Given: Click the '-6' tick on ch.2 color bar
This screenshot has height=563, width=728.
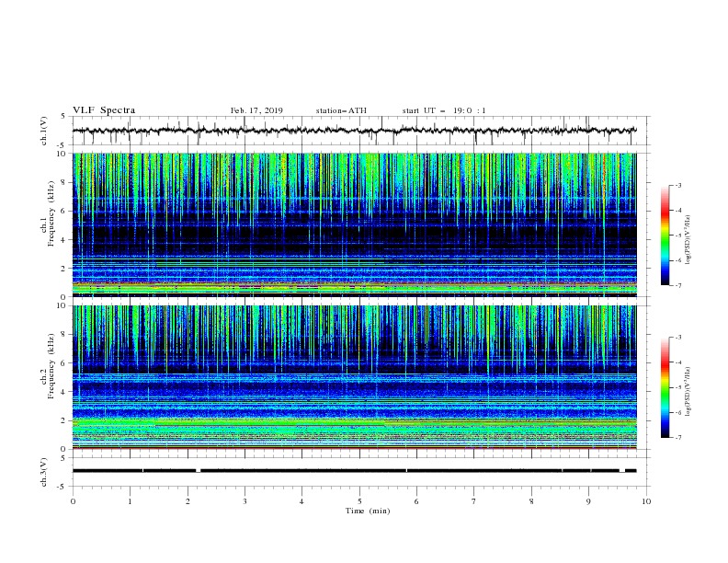Looking at the screenshot, I should click(x=677, y=412).
